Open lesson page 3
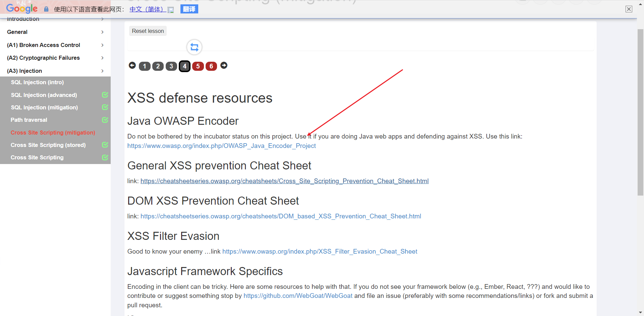644x316 pixels. point(171,66)
